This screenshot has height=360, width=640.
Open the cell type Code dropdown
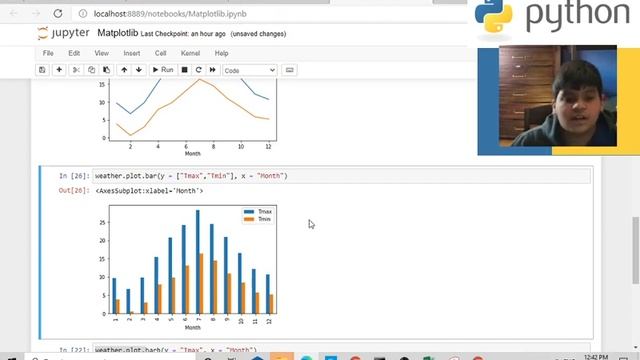tap(250, 71)
